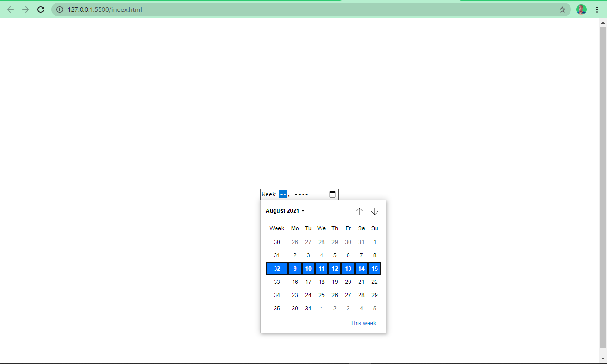Choose August 25 on the calendar
607x364 pixels.
pyautogui.click(x=322, y=295)
